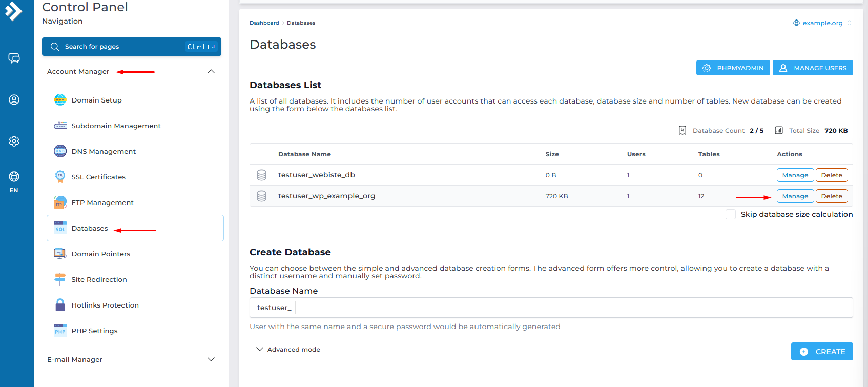The image size is (868, 387).
Task: Click the chat messages icon in left sidebar
Action: [14, 58]
